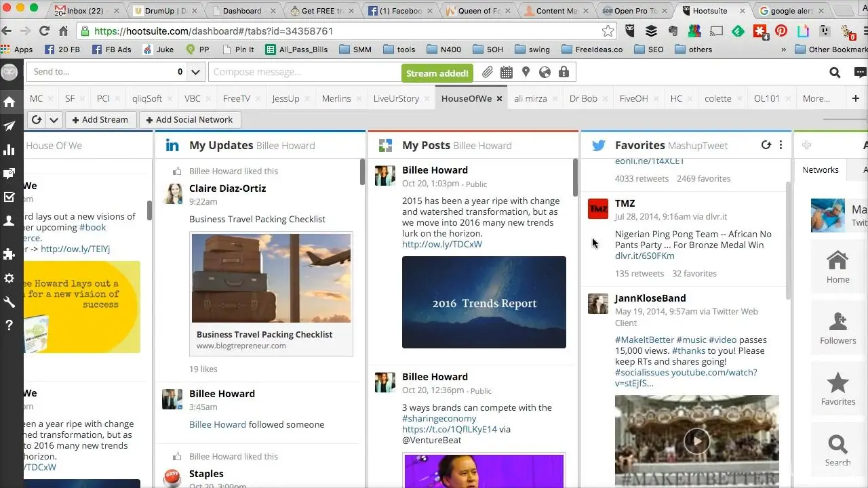Switch to the MC tab

36,98
